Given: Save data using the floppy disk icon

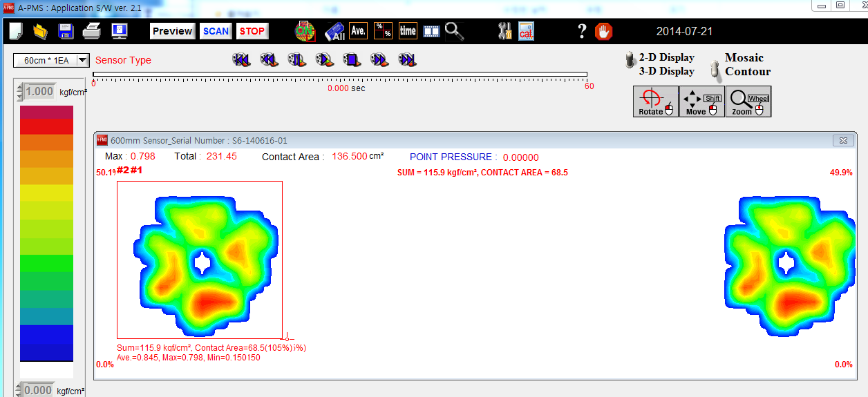Looking at the screenshot, I should point(66,31).
